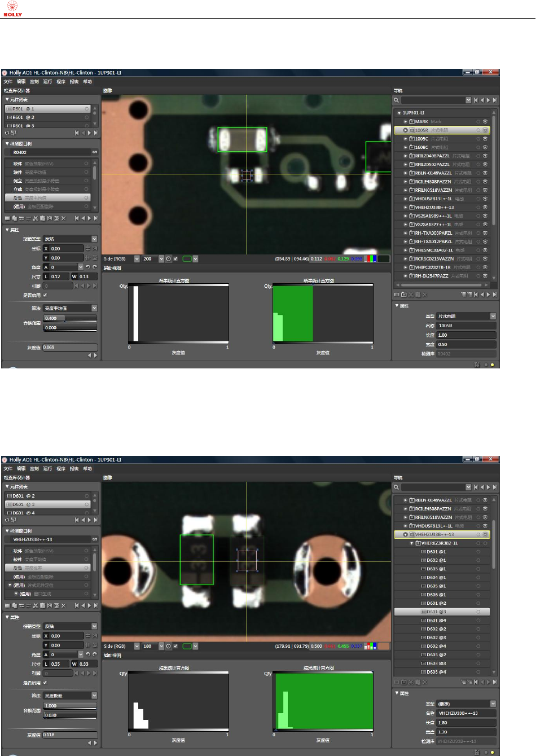Open 算法 亮度平均值 dropdown

click(94, 308)
